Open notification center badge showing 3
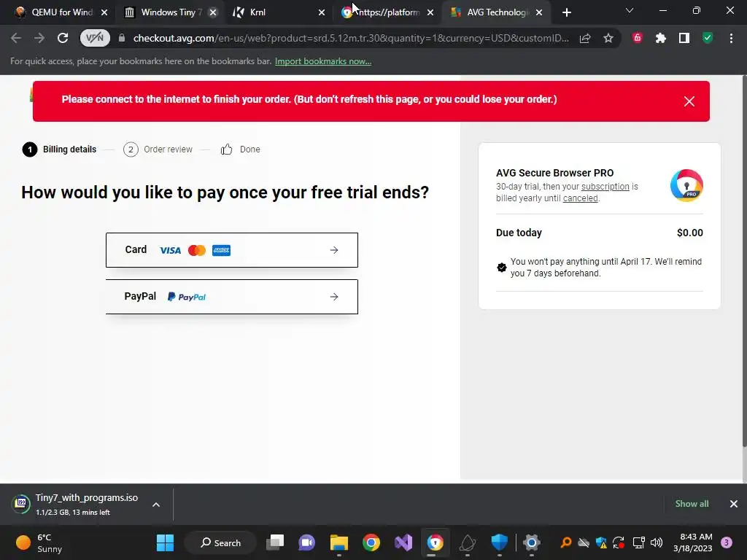Screen dimensions: 747x560 click(x=727, y=542)
